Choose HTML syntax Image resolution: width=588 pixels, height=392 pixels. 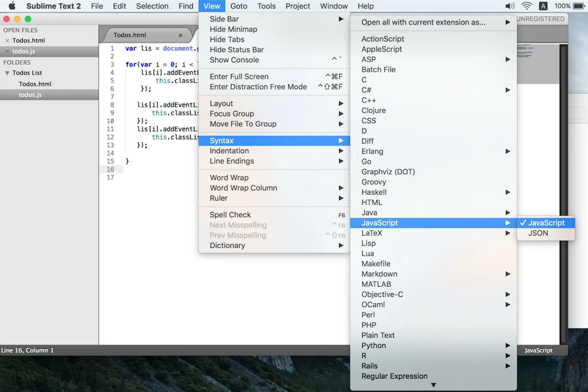click(433, 203)
